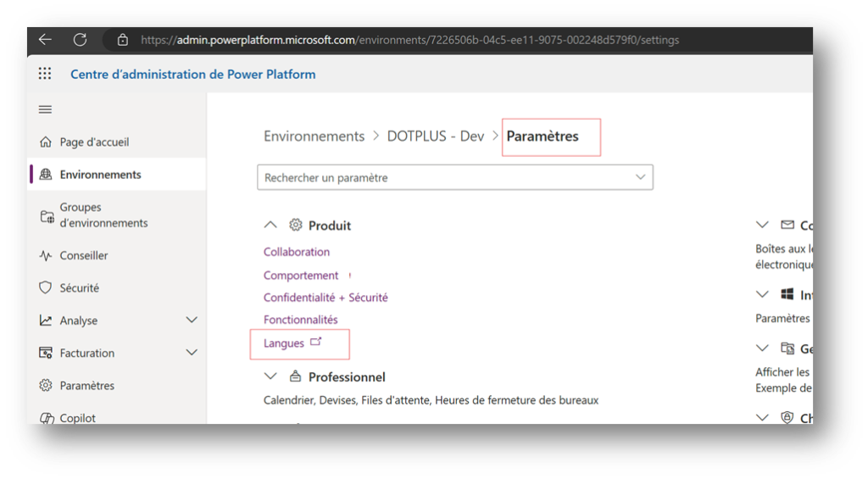Click the browser back arrow
Image resolution: width=868 pixels, height=479 pixels.
pos(45,40)
